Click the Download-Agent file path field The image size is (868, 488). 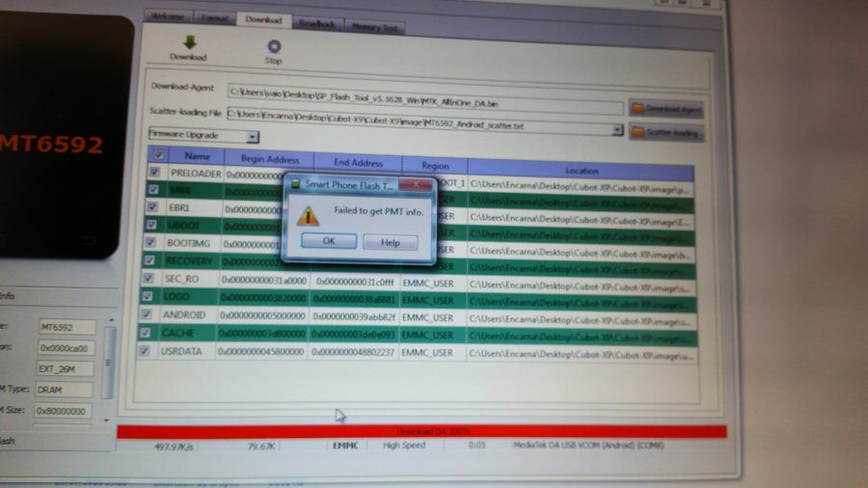(x=425, y=99)
